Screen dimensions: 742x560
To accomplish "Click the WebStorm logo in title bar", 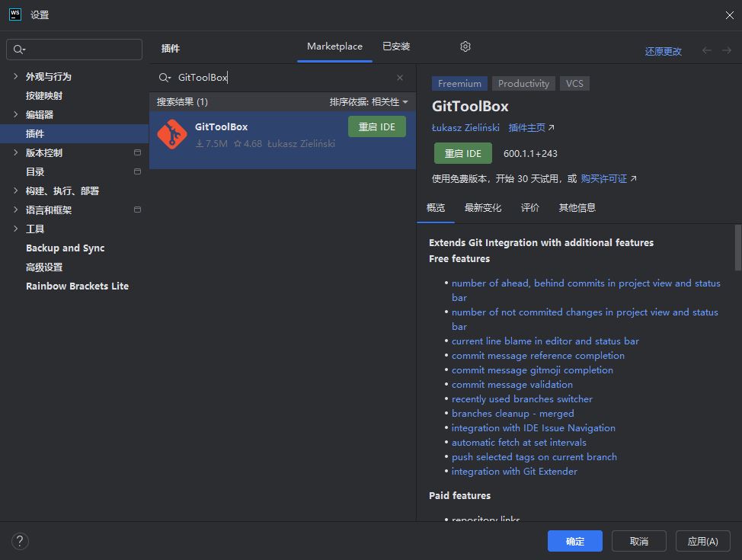I will [x=14, y=14].
